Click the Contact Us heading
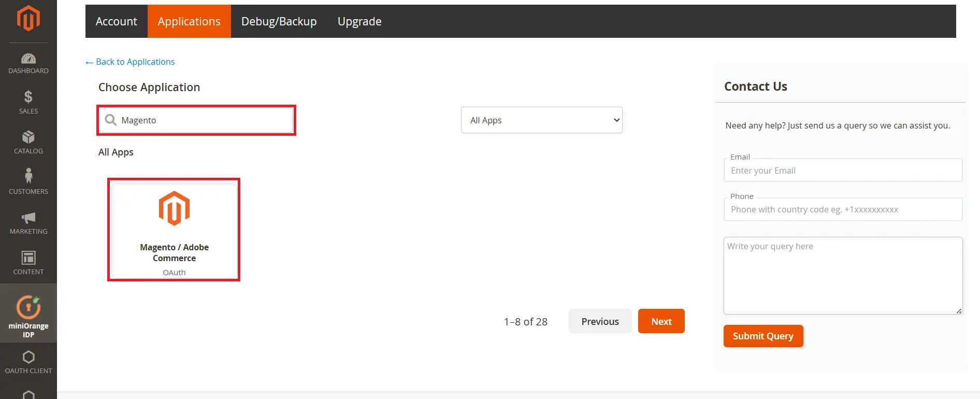The height and width of the screenshot is (399, 980). click(x=756, y=87)
